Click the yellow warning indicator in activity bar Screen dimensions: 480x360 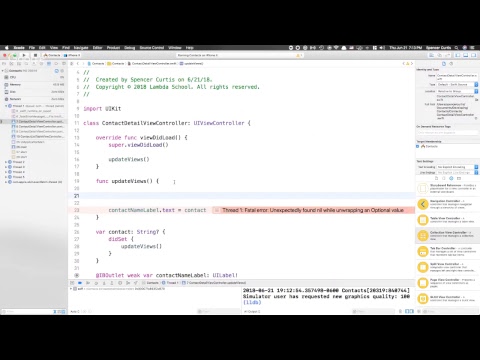pyautogui.click(x=298, y=55)
